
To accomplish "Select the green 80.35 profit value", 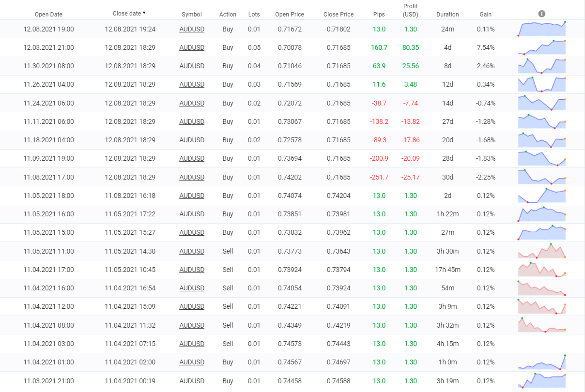I will 411,47.
